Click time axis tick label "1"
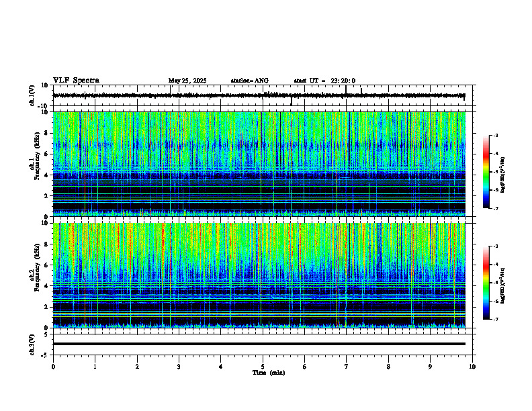 [95, 367]
